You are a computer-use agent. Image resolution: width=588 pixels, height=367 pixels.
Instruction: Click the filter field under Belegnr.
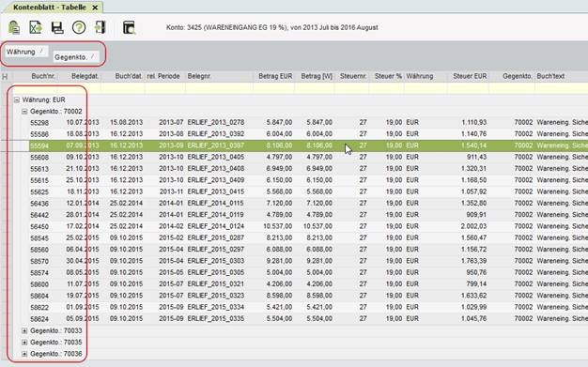(x=219, y=88)
